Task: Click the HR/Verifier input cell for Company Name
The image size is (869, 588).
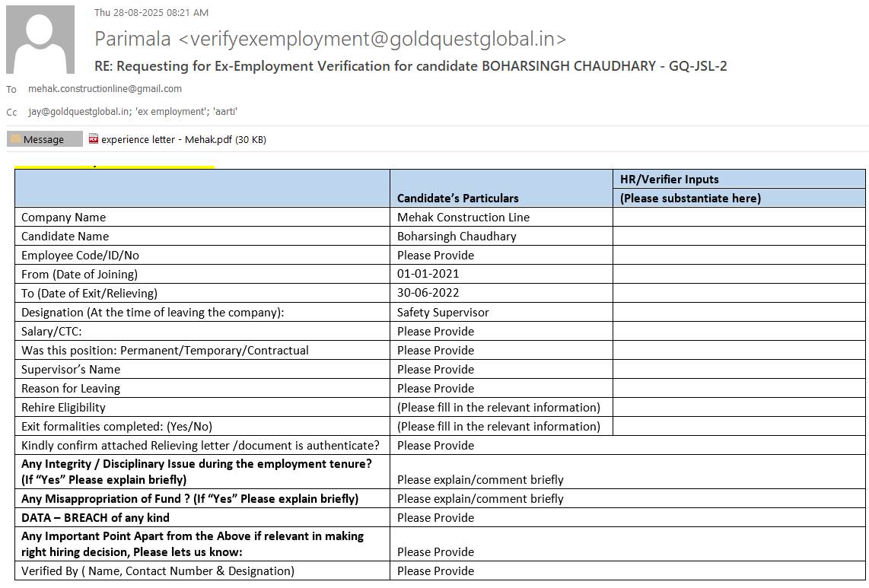Action: [738, 217]
